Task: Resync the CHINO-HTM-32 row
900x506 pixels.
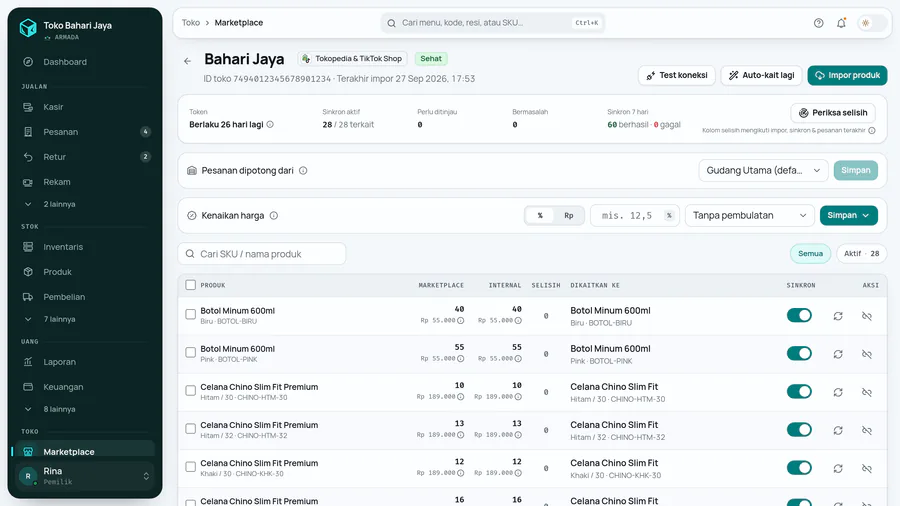Action: [x=838, y=430]
